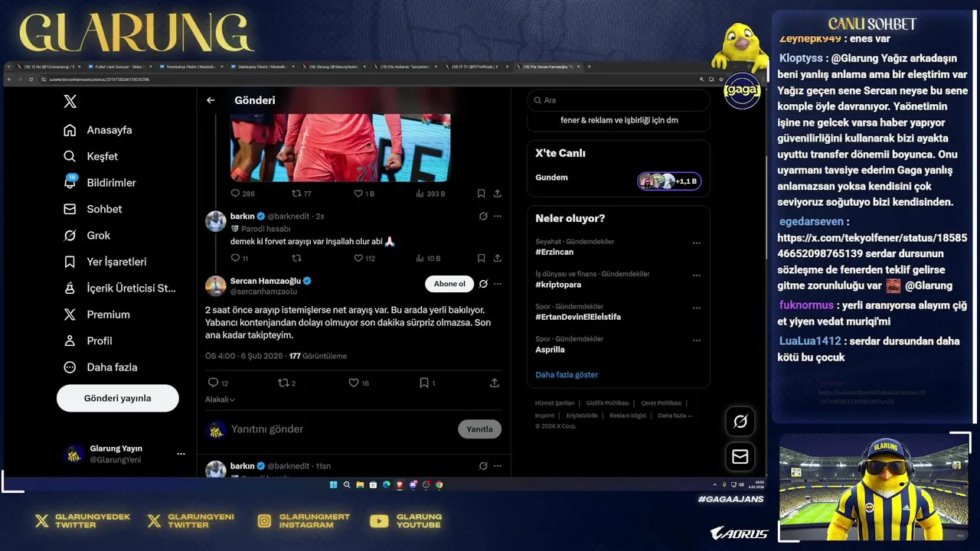The height and width of the screenshot is (551, 980).
Task: Expand Alakalı sort dropdown
Action: click(220, 399)
